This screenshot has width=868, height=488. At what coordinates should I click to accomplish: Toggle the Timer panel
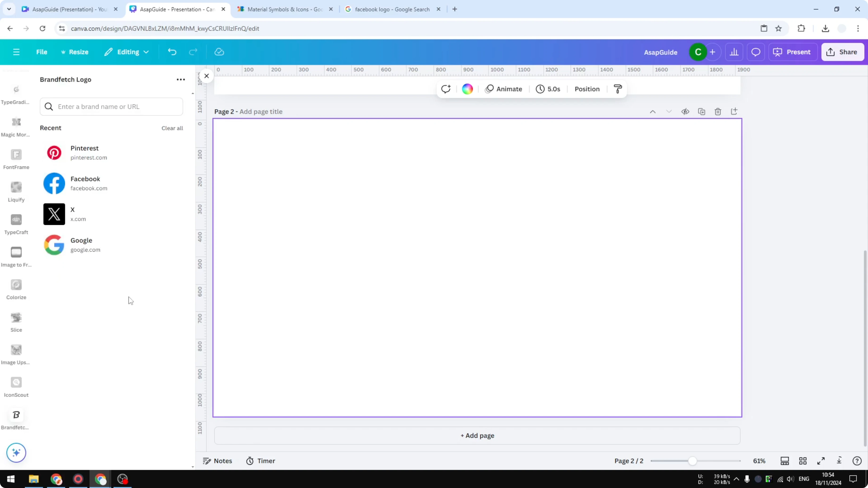pos(260,461)
